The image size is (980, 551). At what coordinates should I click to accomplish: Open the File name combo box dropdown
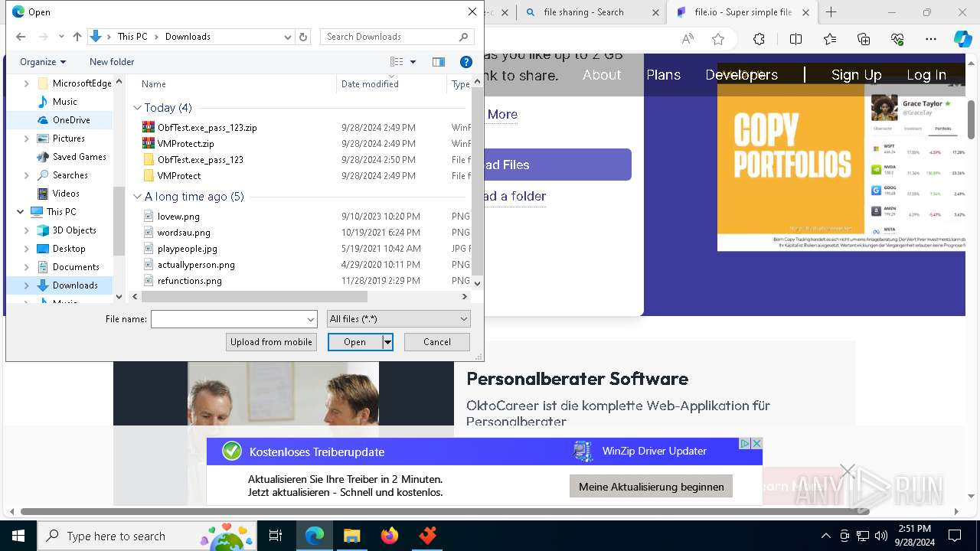pyautogui.click(x=311, y=319)
